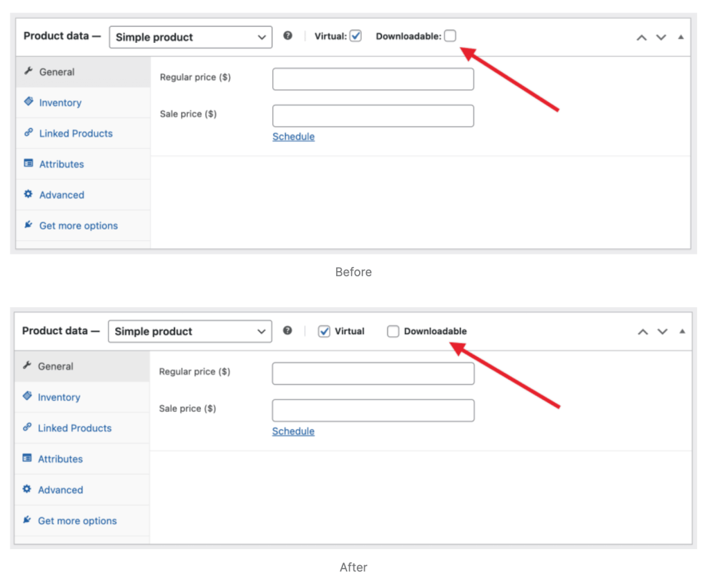Uncheck the Virtual checkbox in the Before panel
The width and height of the screenshot is (709, 588).
tap(356, 36)
